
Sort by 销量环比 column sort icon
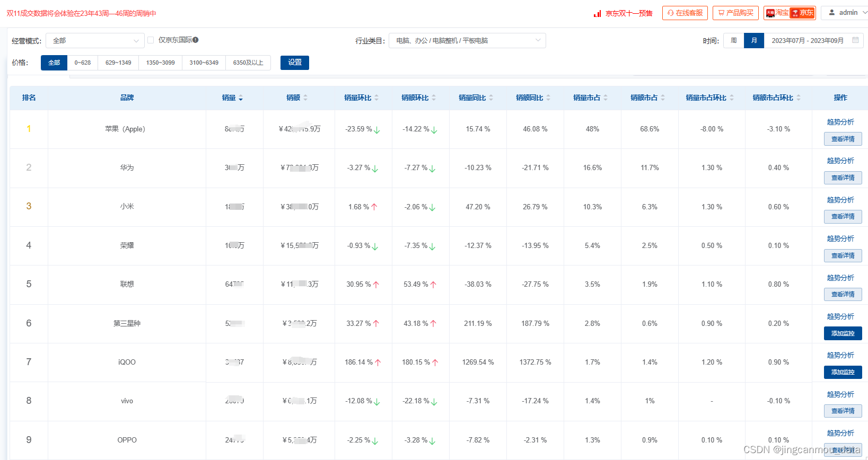(376, 98)
